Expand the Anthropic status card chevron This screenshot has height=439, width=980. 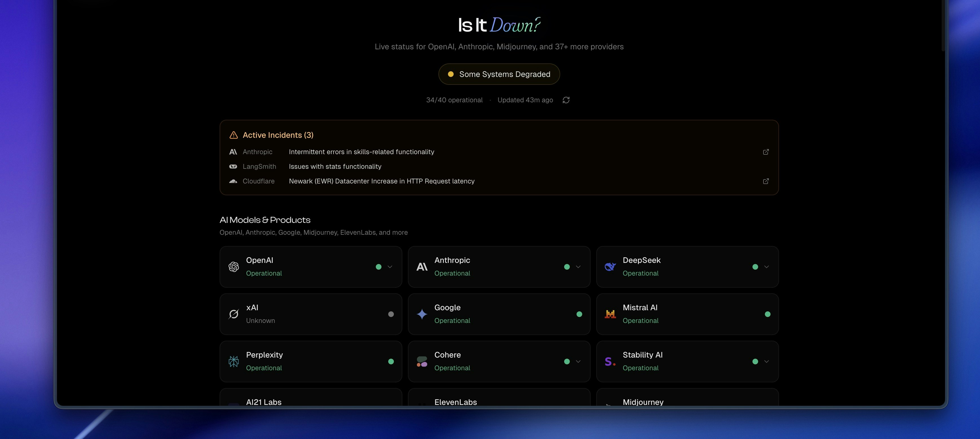(x=578, y=267)
